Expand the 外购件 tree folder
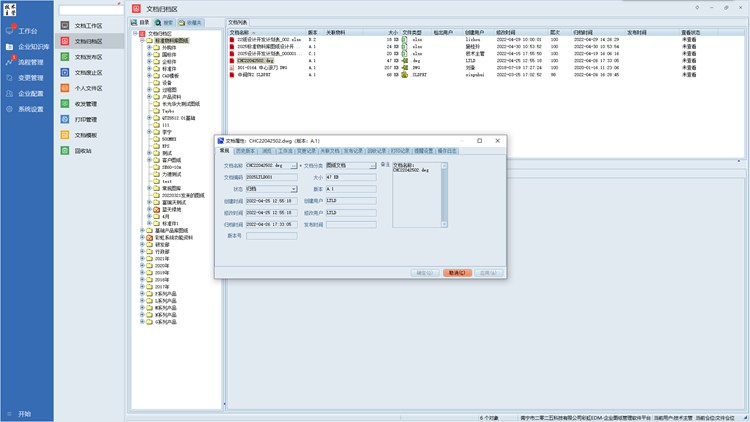Screen dimensions: 750x422 pyautogui.click(x=149, y=47)
